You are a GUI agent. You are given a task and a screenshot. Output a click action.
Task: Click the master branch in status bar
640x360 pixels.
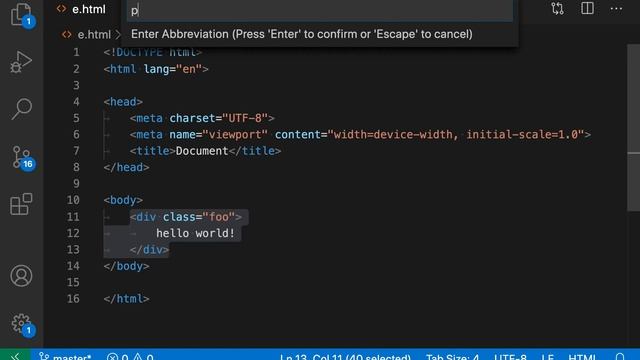point(65,356)
